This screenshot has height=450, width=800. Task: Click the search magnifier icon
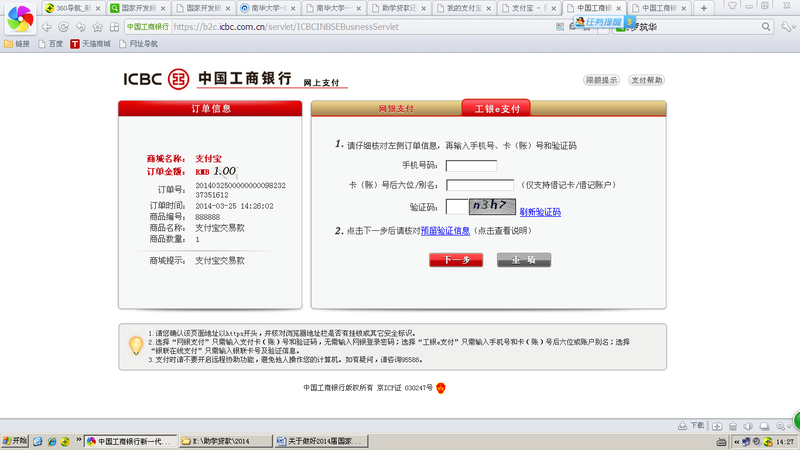click(x=766, y=27)
